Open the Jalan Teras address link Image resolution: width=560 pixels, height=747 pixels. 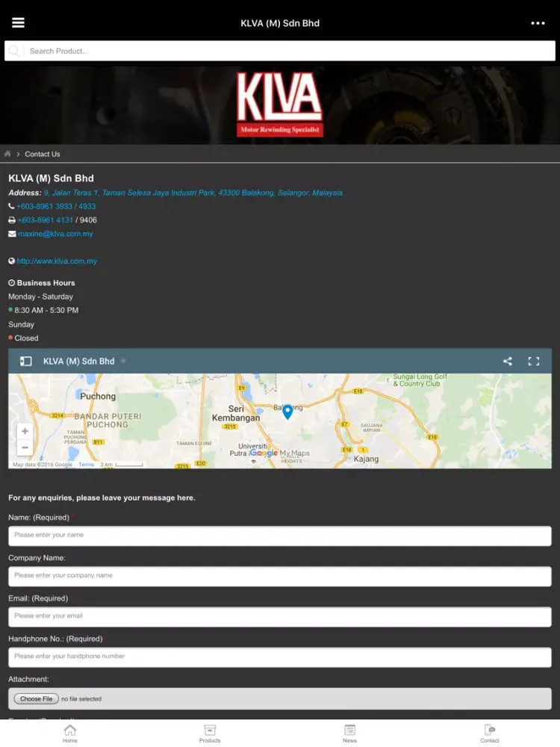[194, 193]
